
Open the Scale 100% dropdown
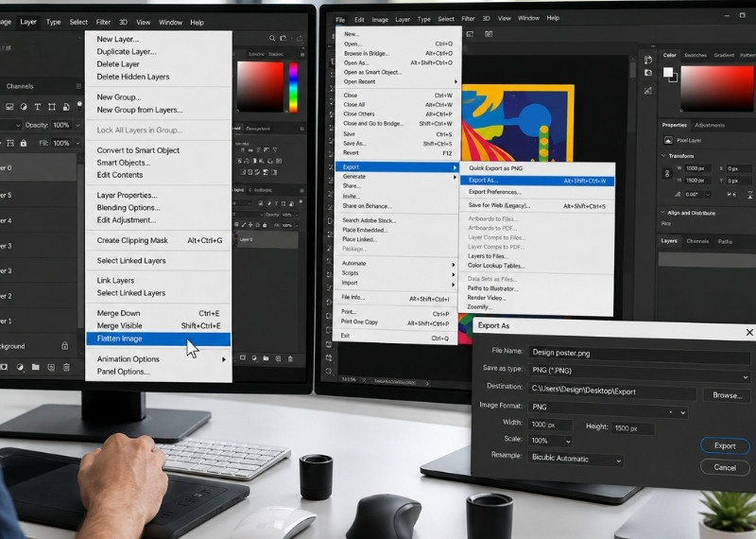(x=551, y=441)
